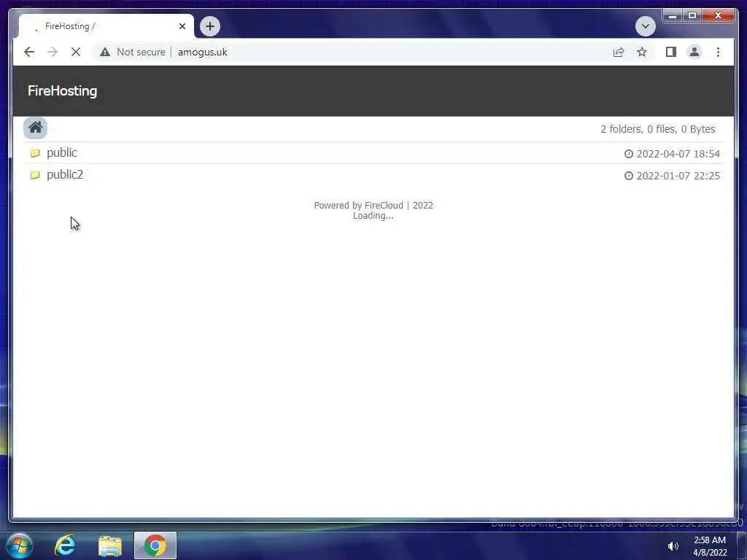Click the Loading... status text
The height and width of the screenshot is (560, 747).
(373, 216)
